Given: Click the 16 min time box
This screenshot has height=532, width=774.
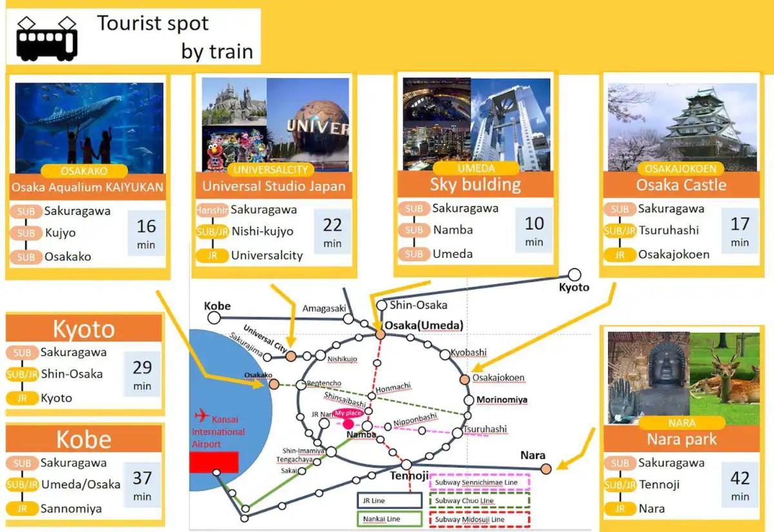Looking at the screenshot, I should click(146, 233).
